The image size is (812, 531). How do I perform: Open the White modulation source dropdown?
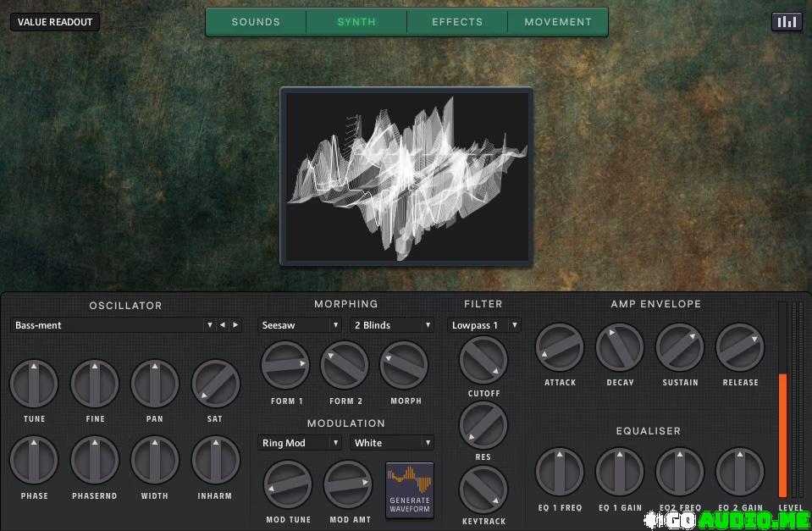[391, 443]
